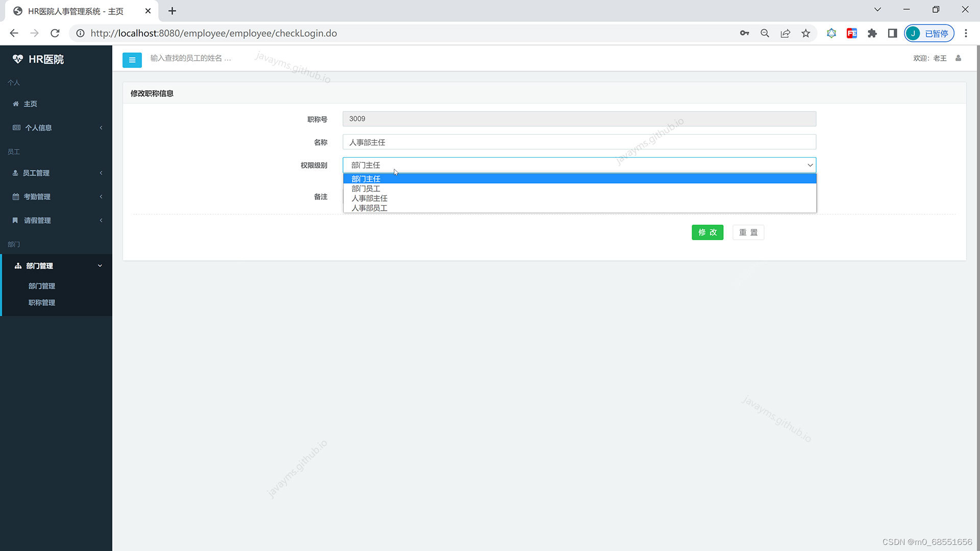Open the 职称管理 submenu link
The height and width of the screenshot is (551, 980).
pyautogui.click(x=42, y=303)
